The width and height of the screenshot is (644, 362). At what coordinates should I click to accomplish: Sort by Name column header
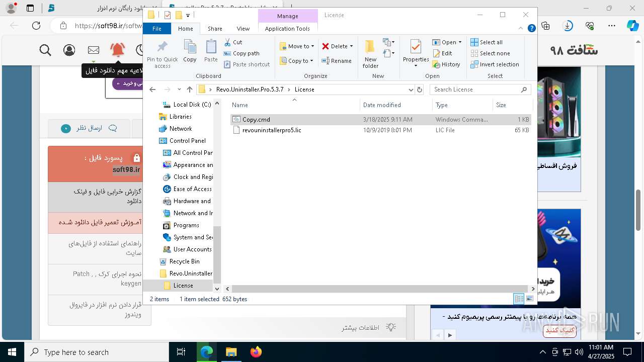point(295,105)
